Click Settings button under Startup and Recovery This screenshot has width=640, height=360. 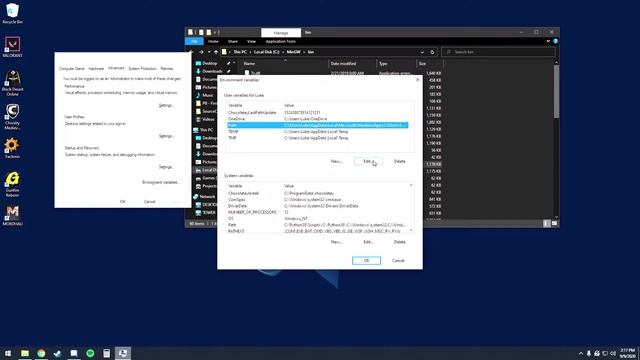pyautogui.click(x=166, y=167)
